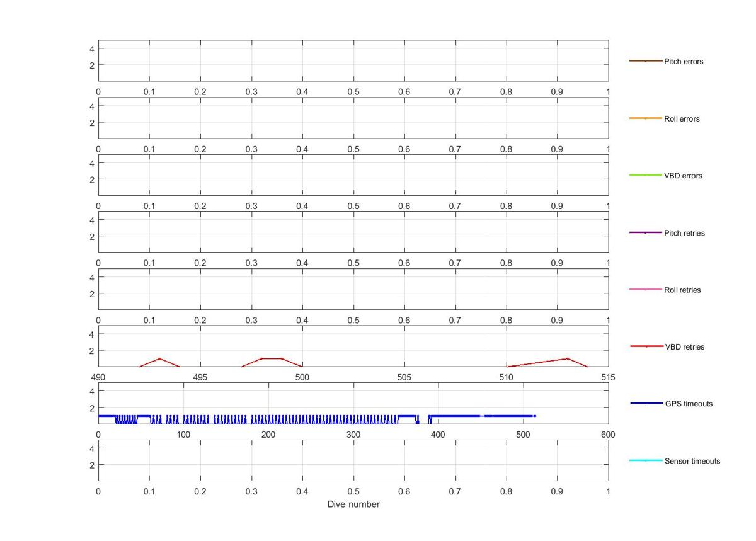Click the 'Roll retries' legend label
Image resolution: width=756 pixels, height=541 pixels.
point(682,290)
